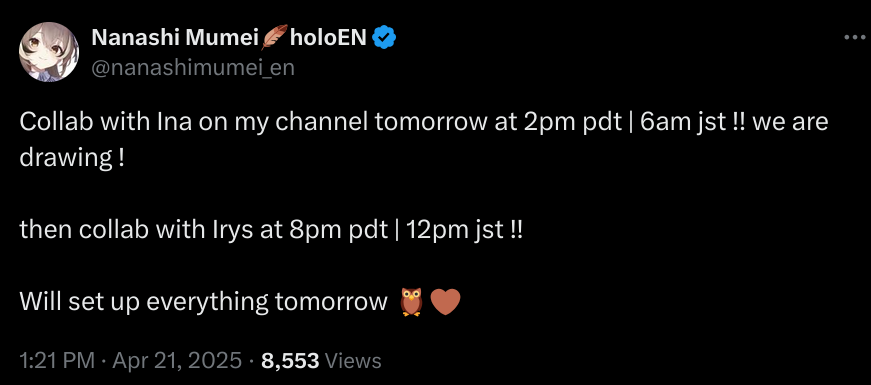Click the holoEN text in the name
The image size is (871, 385).
click(328, 37)
